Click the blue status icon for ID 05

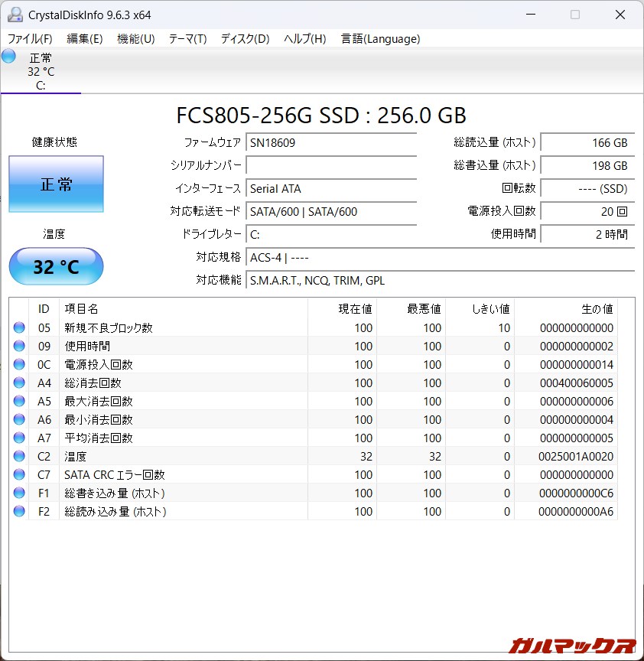click(18, 327)
